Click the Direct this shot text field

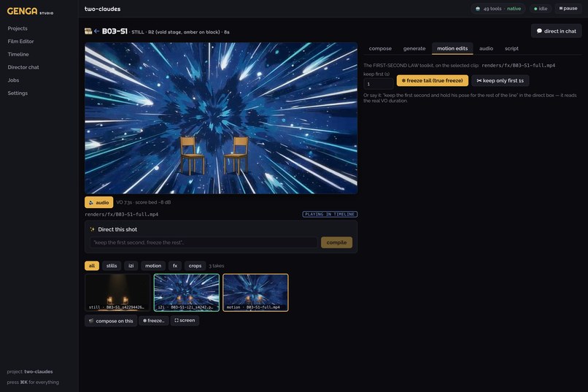204,242
